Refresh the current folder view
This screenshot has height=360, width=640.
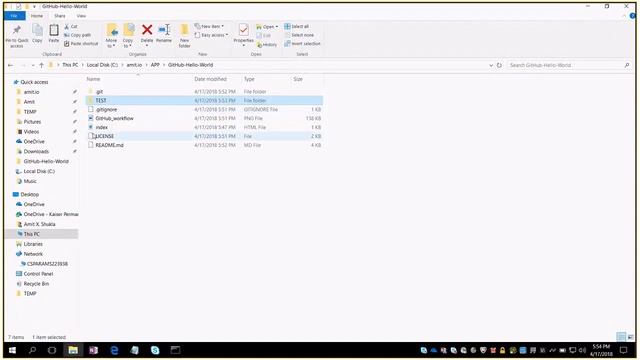point(499,65)
